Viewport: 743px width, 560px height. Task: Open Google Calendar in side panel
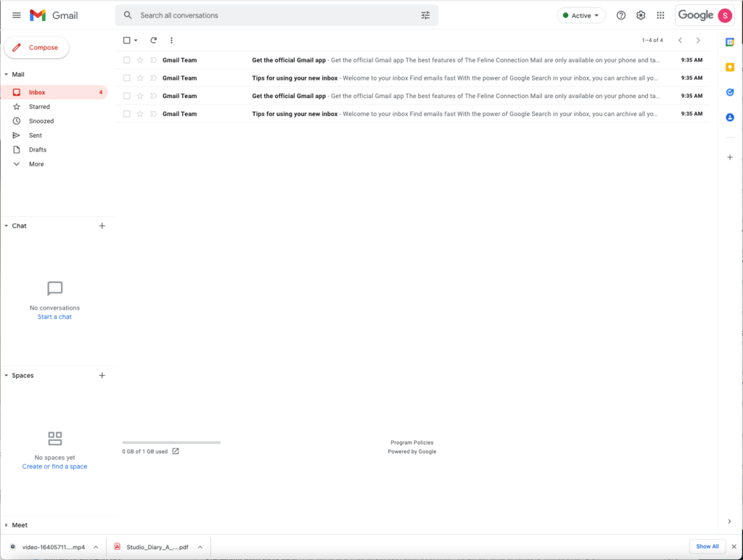730,42
